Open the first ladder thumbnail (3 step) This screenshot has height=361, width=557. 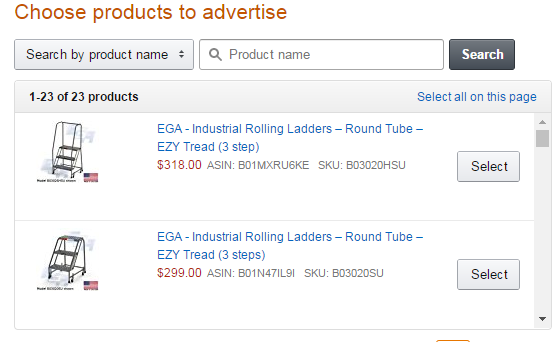pos(67,152)
